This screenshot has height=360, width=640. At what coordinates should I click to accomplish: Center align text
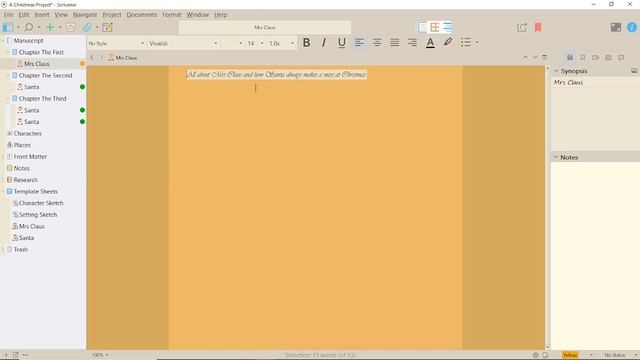(377, 42)
